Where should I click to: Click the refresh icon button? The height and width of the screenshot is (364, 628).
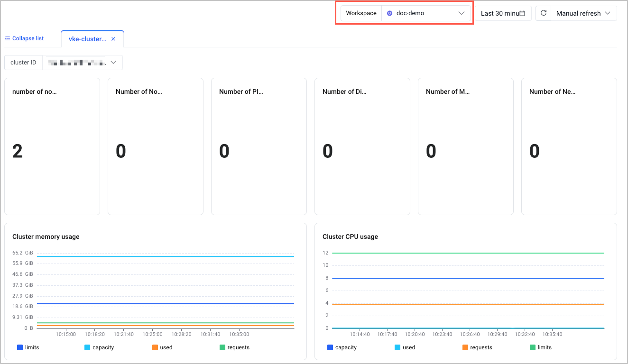click(x=544, y=13)
